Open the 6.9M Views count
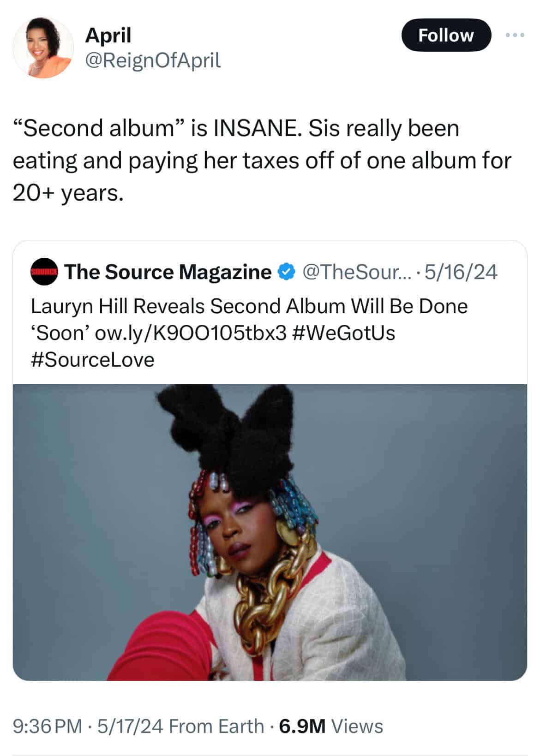 [x=331, y=726]
